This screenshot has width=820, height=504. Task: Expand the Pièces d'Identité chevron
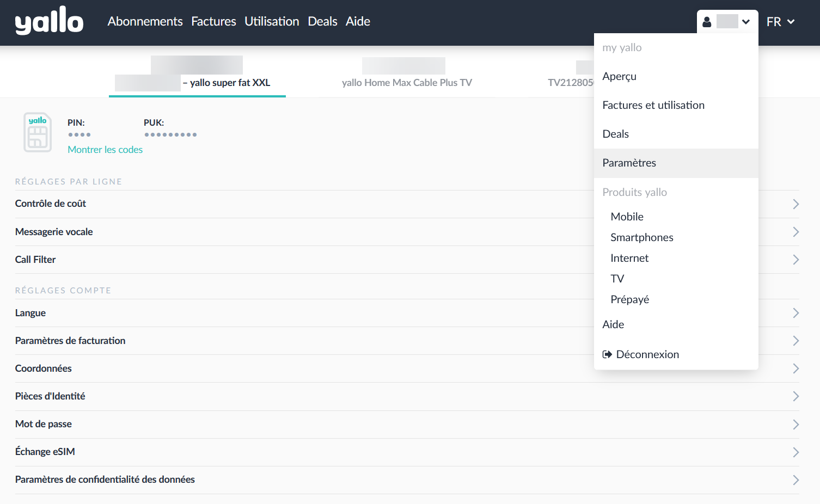click(x=795, y=396)
